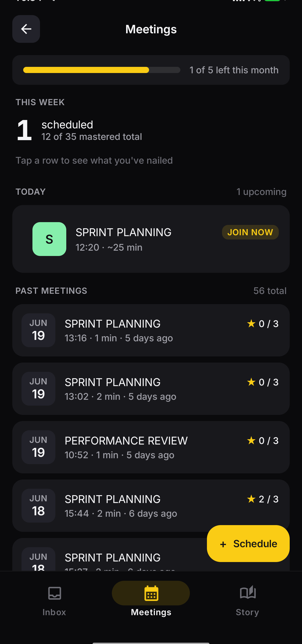Join the Sprint Planning meeting now
Screen dimensions: 302x644
[x=250, y=232]
